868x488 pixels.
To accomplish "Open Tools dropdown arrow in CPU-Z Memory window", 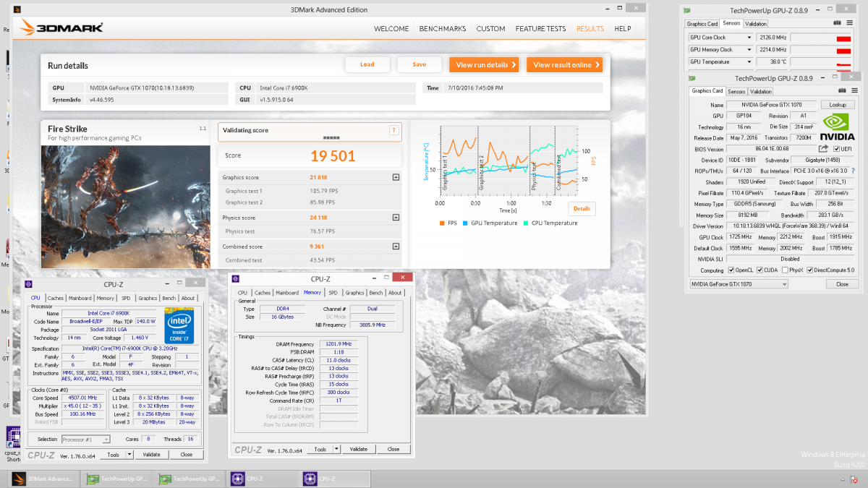I will [x=336, y=449].
